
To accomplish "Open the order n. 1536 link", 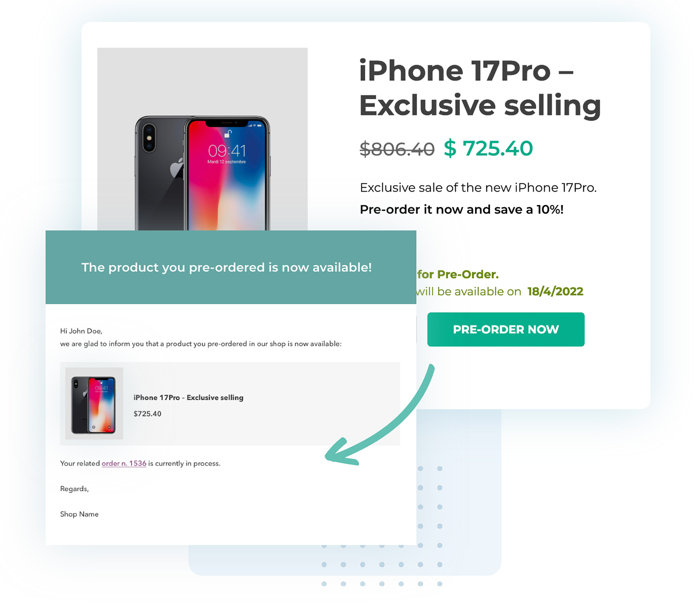I will [x=124, y=463].
